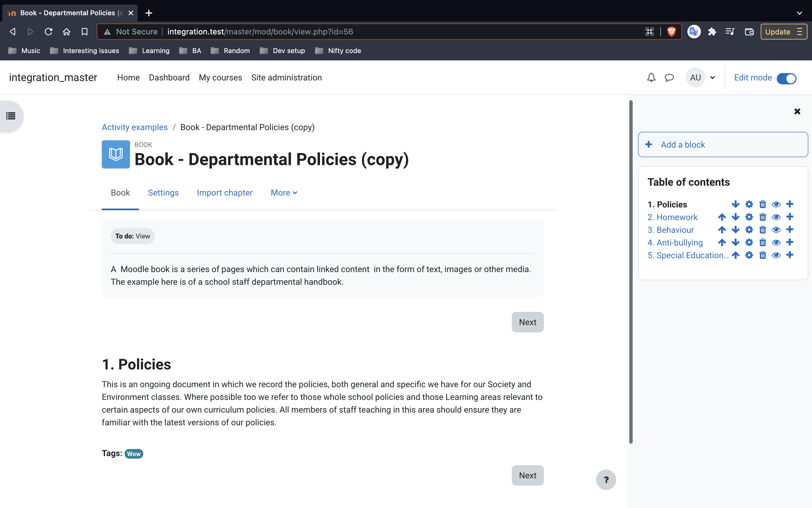Delete the Special Education chapter
812x508 pixels.
pos(763,255)
